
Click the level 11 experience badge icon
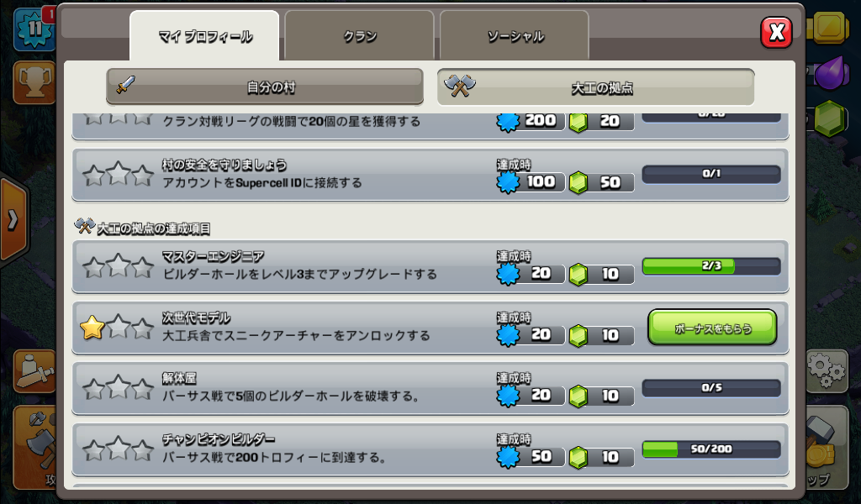pyautogui.click(x=34, y=29)
